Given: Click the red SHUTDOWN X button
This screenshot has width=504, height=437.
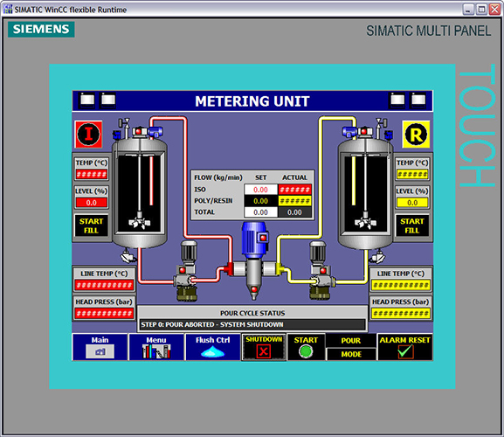Looking at the screenshot, I should click(264, 347).
